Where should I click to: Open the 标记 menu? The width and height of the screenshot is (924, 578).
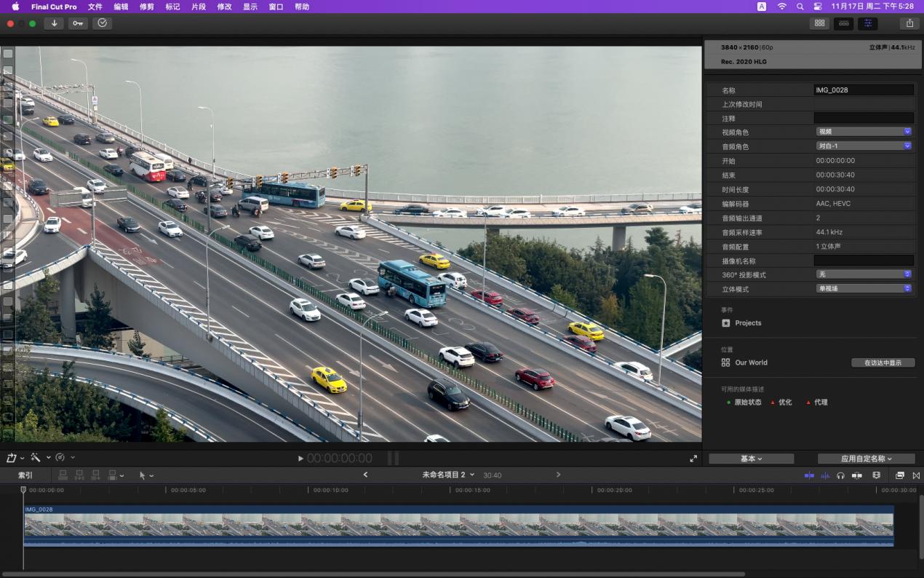pos(172,7)
